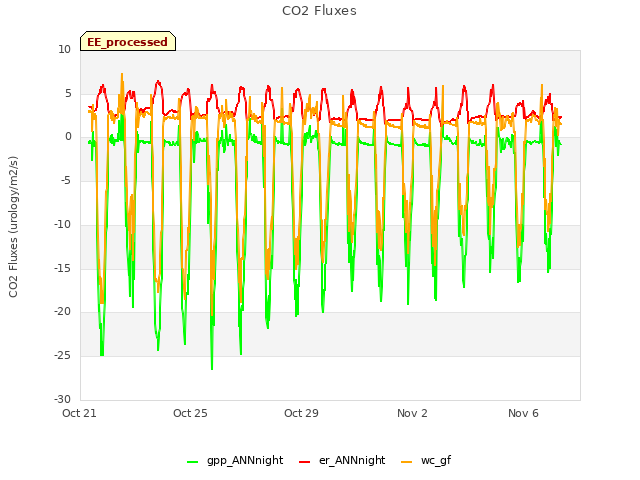The height and width of the screenshot is (480, 640).
Task: Click the -10 y-axis tick label
Action: coord(62,224)
